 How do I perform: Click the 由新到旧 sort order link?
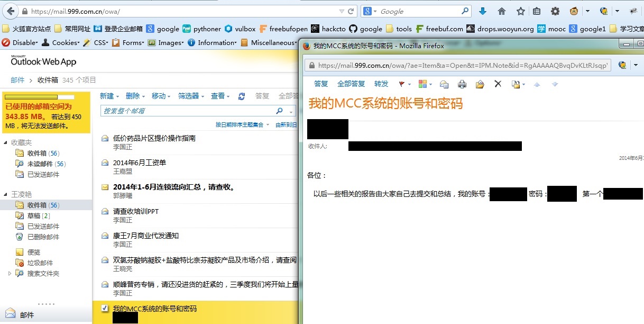coord(286,125)
